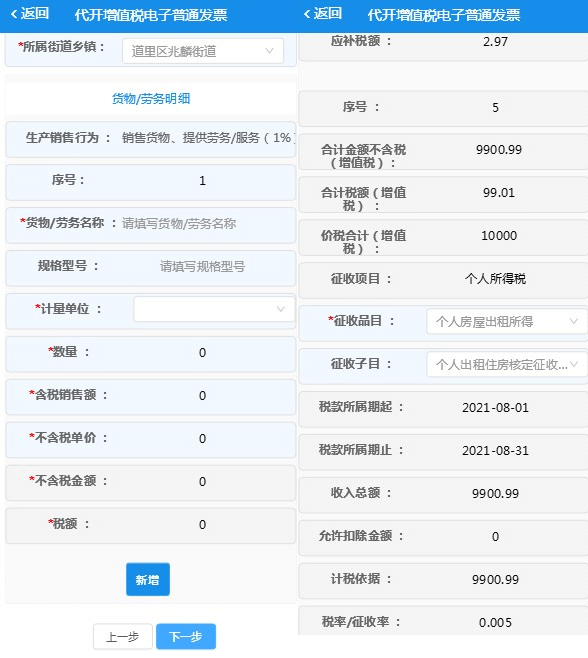
Task: Click the 税款所属期起 date 2021-08-01
Action: pyautogui.click(x=495, y=407)
